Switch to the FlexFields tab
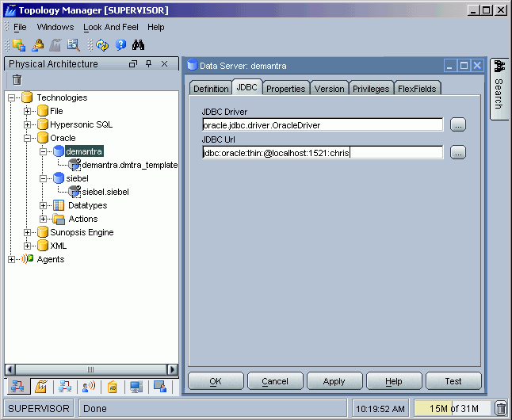This screenshot has width=512, height=420. pos(417,89)
